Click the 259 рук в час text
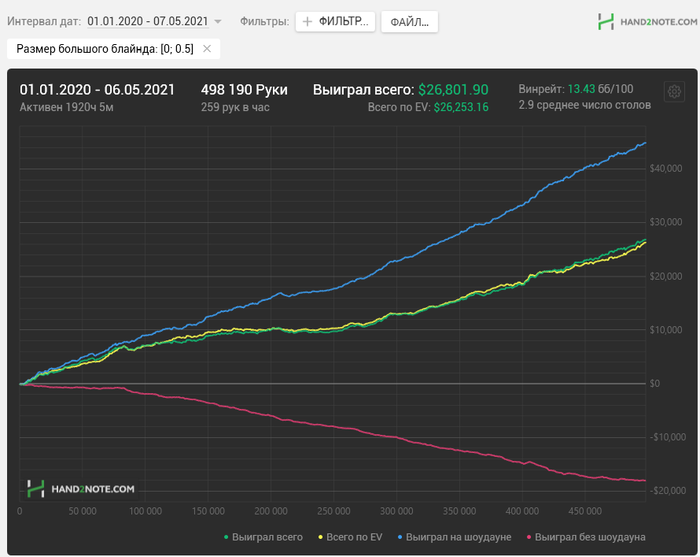Screen dimensions: 700x557 [235, 107]
